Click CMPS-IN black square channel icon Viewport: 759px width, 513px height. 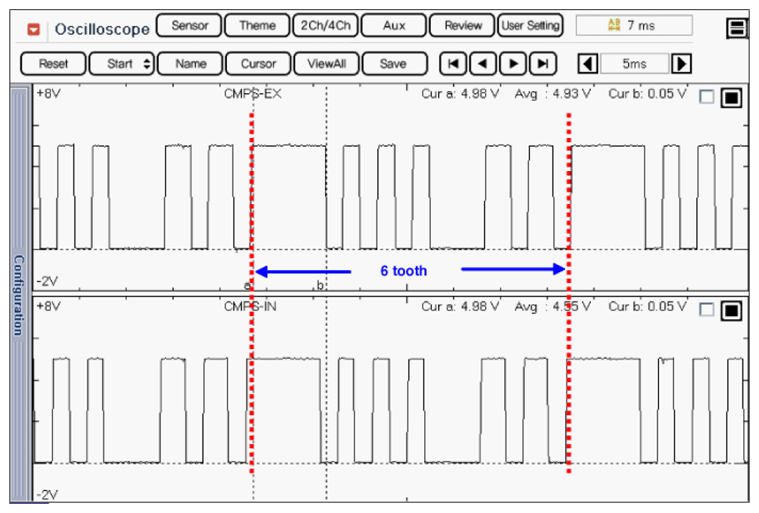(x=731, y=310)
